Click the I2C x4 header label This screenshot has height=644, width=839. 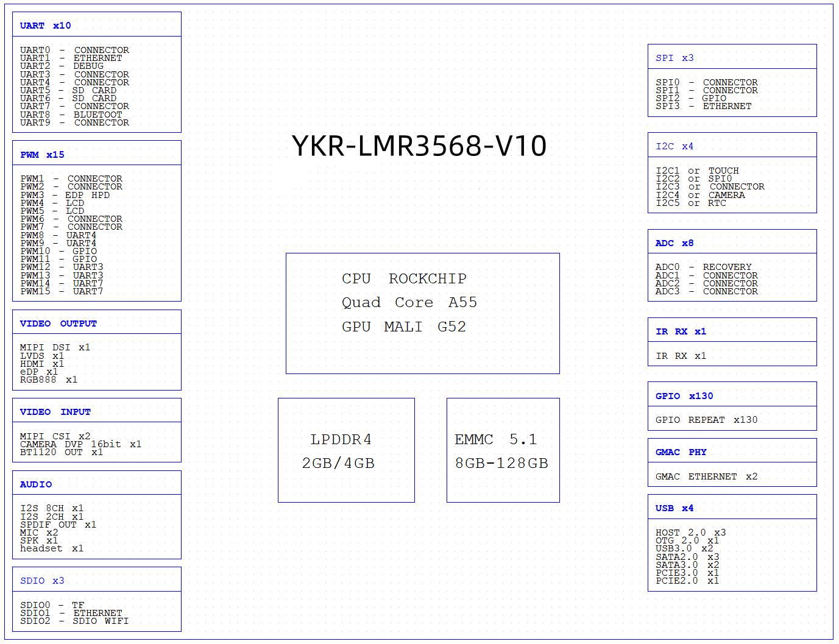pyautogui.click(x=674, y=146)
